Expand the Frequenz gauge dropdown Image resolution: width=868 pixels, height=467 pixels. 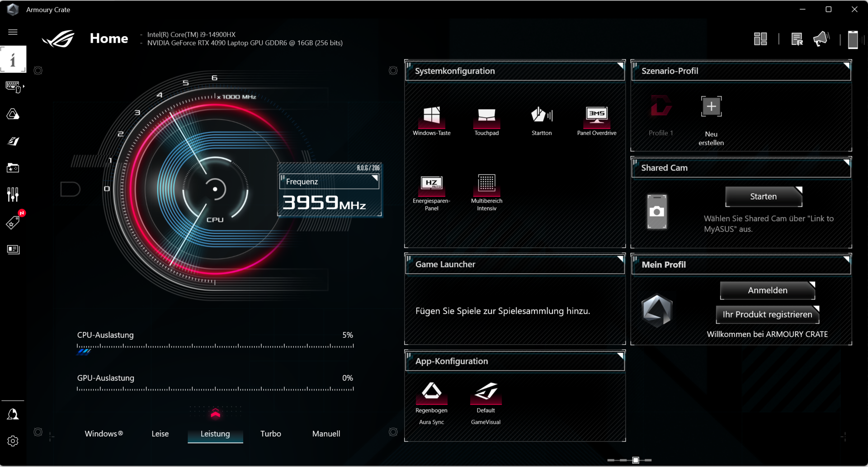(x=375, y=179)
